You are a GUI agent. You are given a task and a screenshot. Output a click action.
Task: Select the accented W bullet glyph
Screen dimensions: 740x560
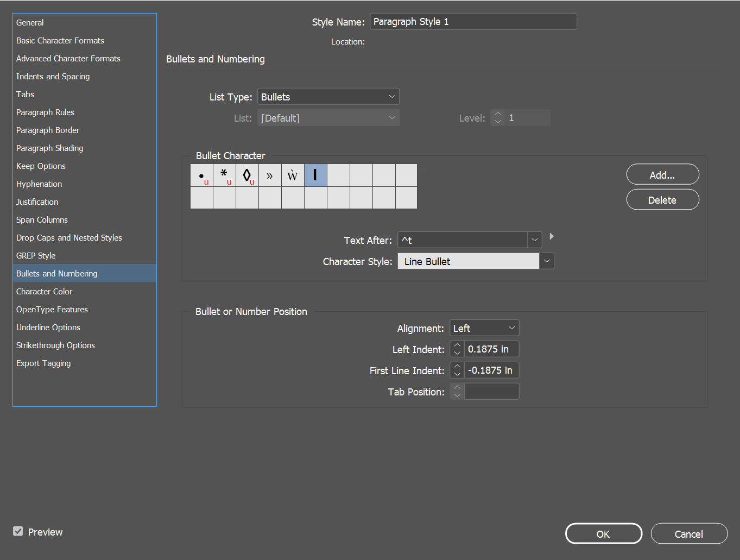click(x=293, y=175)
